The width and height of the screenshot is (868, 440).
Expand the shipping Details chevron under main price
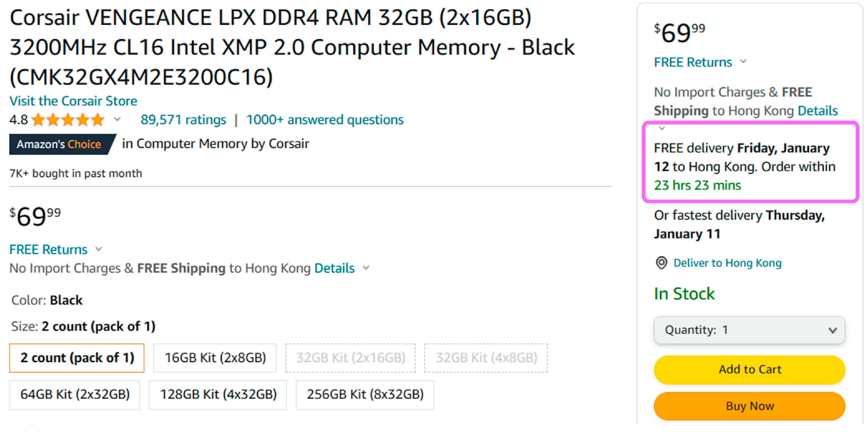(x=366, y=268)
